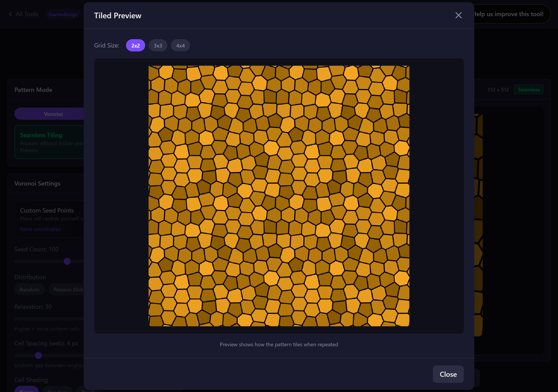Click the Close button in the dialog footer
The image size is (558, 392).
448,374
